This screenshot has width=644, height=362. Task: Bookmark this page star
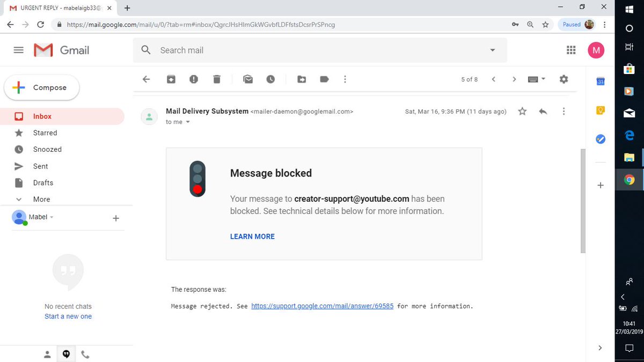tap(545, 24)
